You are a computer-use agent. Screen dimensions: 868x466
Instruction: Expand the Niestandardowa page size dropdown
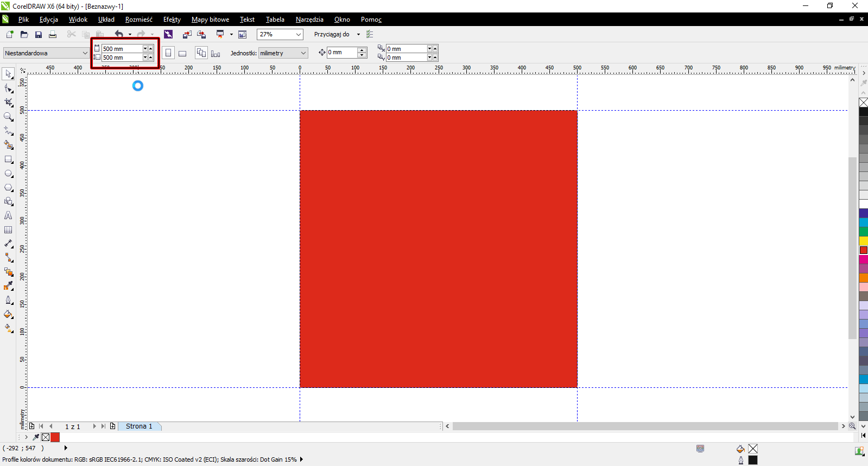[85, 53]
